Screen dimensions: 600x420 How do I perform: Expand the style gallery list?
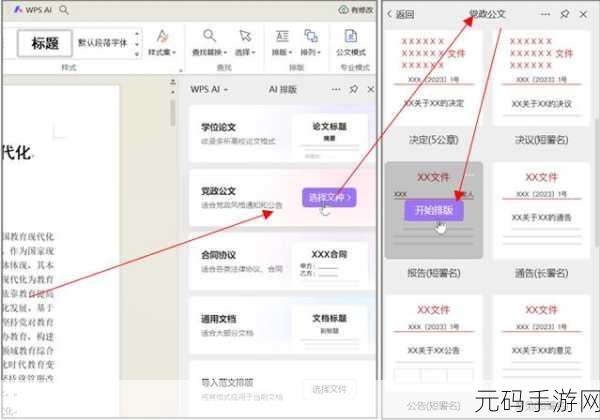tap(137, 54)
